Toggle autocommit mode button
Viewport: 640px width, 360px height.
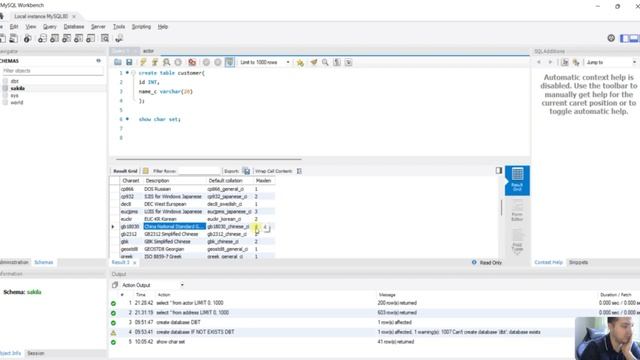pyautogui.click(x=230, y=62)
